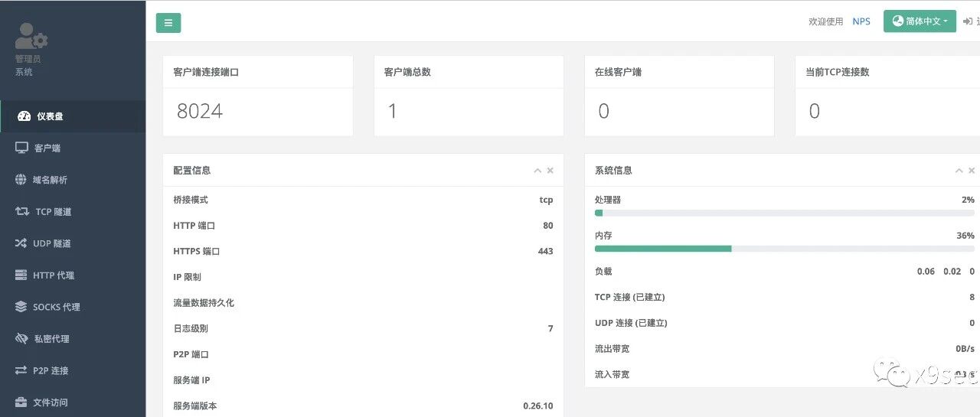Image resolution: width=980 pixels, height=417 pixels.
Task: Collapse the 系统信息 panel with chevron
Action: pyautogui.click(x=959, y=171)
